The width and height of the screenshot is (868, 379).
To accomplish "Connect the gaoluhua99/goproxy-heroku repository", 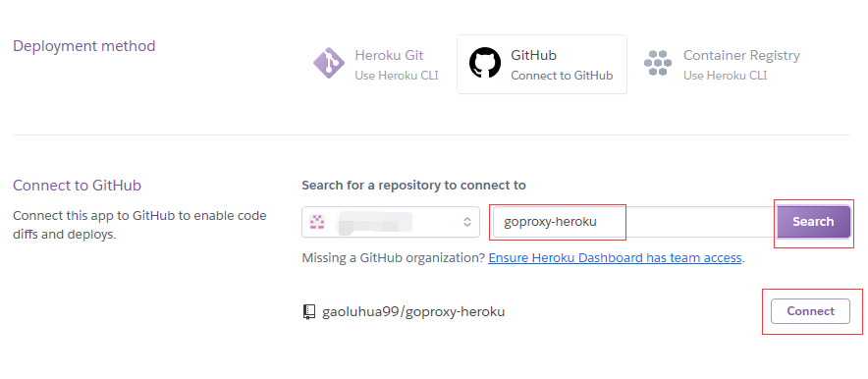I will click(810, 311).
